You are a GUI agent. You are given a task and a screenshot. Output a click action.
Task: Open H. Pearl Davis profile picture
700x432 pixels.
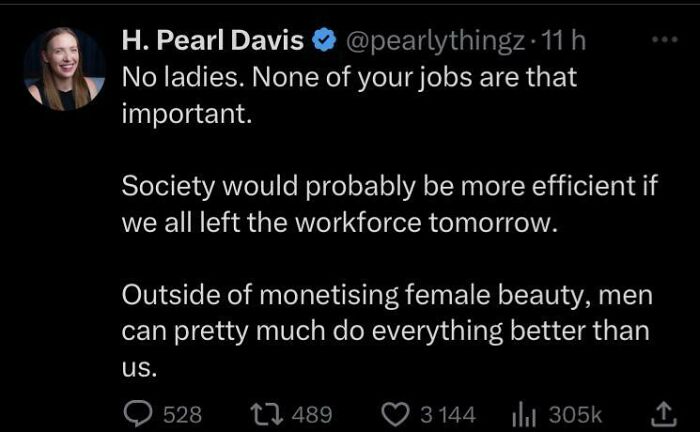[64, 69]
